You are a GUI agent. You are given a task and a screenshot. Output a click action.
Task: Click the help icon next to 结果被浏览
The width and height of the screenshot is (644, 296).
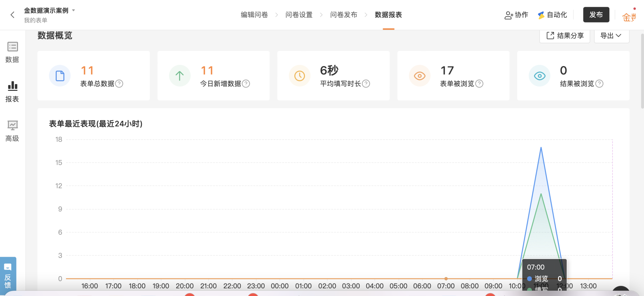click(x=599, y=84)
